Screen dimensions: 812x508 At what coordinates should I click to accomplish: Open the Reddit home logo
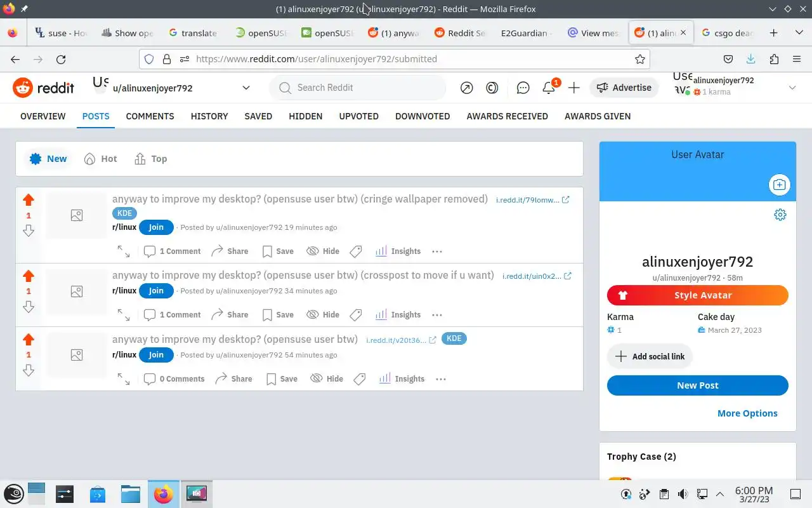[44, 88]
